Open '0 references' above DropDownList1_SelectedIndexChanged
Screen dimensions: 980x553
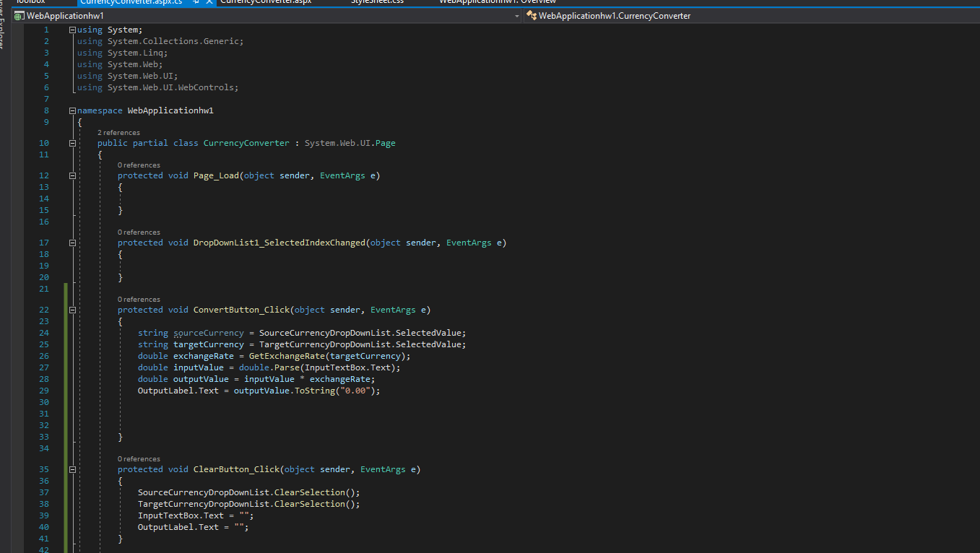(139, 232)
